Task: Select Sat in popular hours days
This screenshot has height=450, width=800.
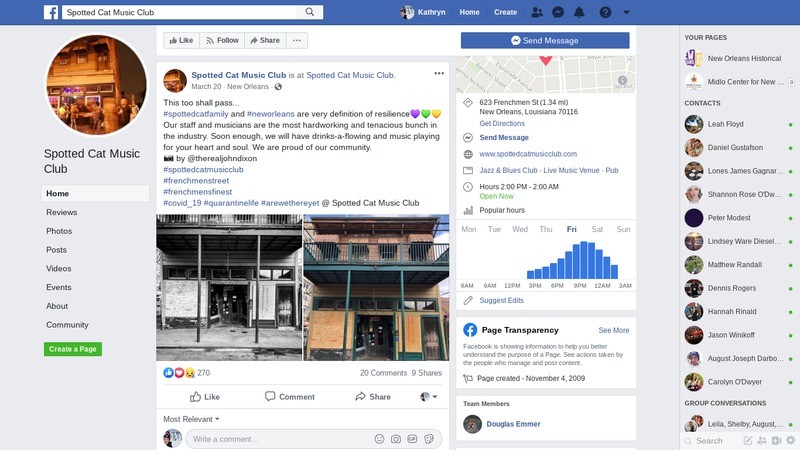Action: pos(597,229)
